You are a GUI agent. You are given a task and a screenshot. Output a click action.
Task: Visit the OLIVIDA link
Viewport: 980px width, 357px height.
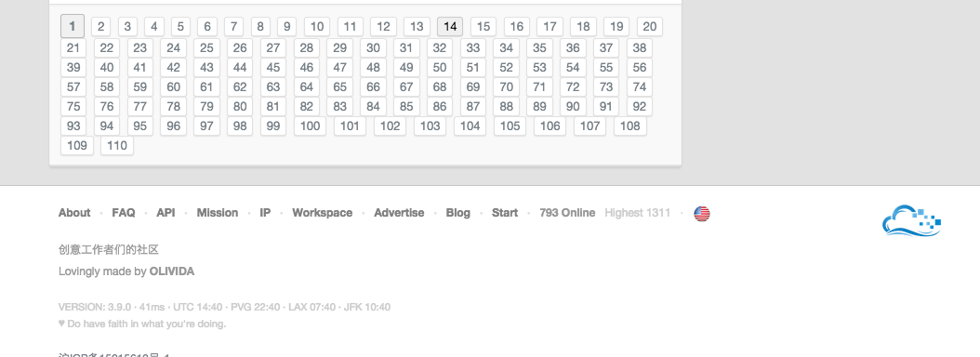click(172, 271)
